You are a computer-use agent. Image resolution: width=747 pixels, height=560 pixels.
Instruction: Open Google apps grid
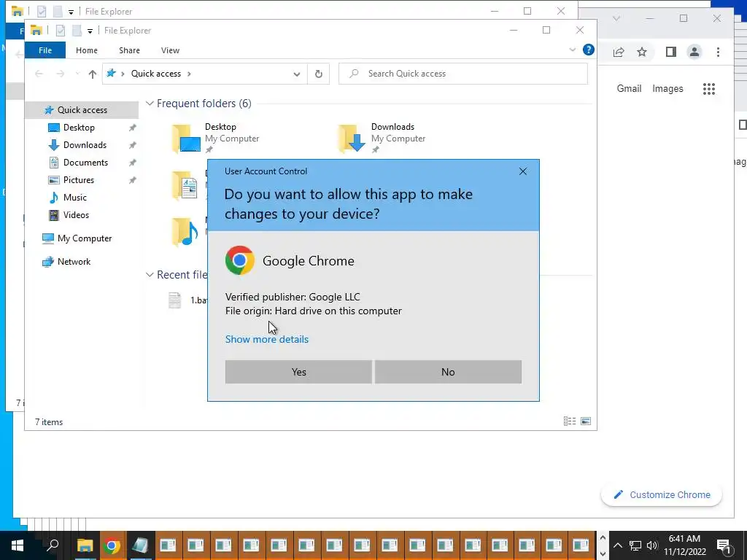[709, 88]
